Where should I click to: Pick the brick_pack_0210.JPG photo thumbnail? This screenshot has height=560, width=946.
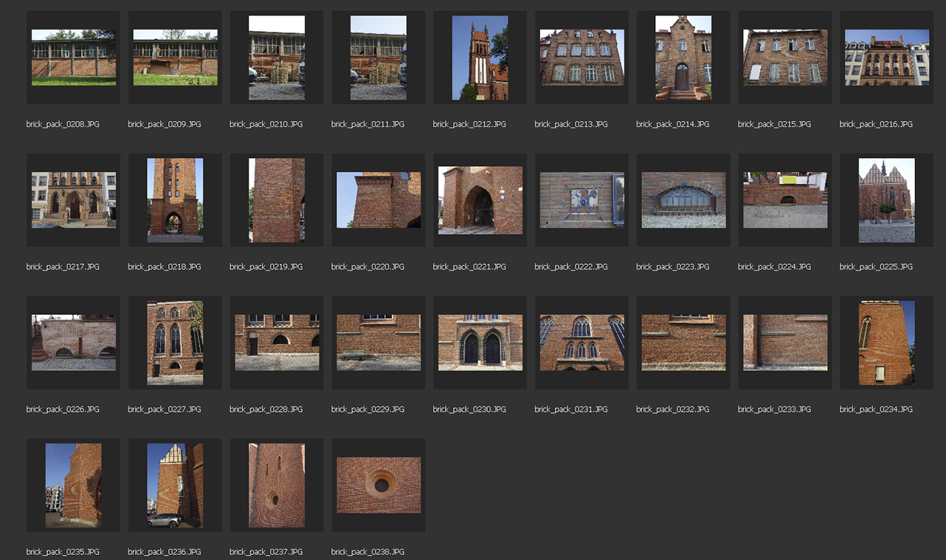tap(277, 58)
